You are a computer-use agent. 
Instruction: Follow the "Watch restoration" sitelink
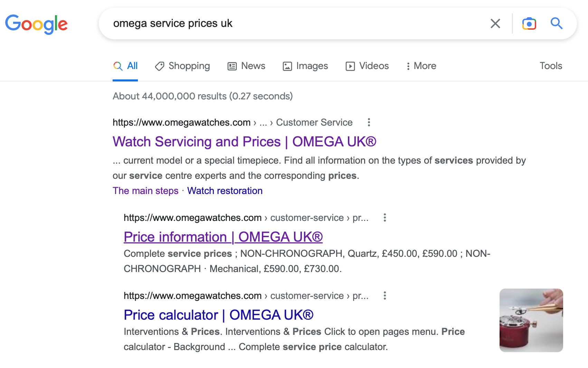pyautogui.click(x=225, y=191)
